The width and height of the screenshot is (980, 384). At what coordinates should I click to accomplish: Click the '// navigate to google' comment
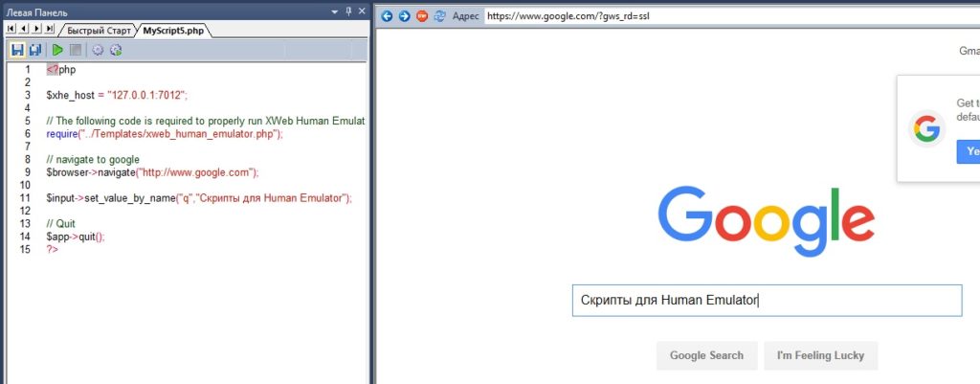93,160
